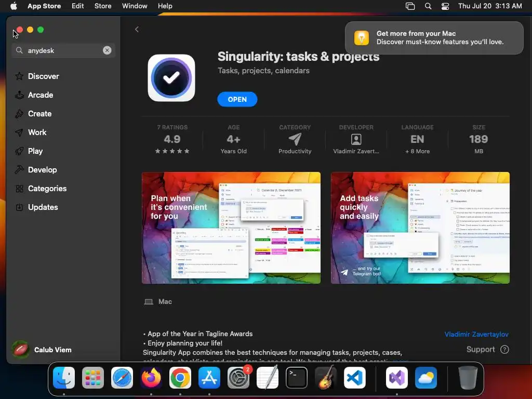The height and width of the screenshot is (399, 532).
Task: Click the EN language info
Action: click(417, 139)
